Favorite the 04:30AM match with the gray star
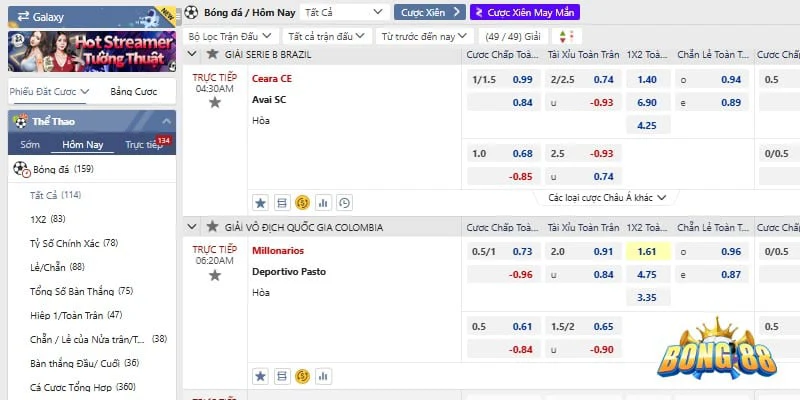800x400 pixels. pyautogui.click(x=214, y=102)
